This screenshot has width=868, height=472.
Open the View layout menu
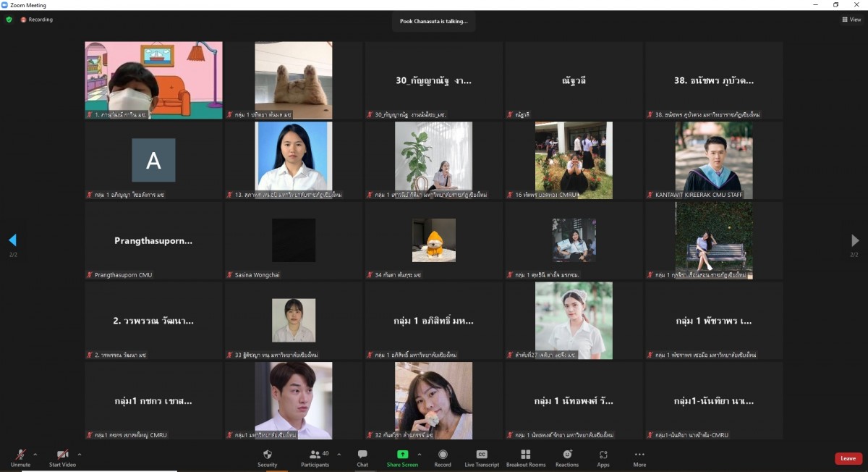(851, 20)
